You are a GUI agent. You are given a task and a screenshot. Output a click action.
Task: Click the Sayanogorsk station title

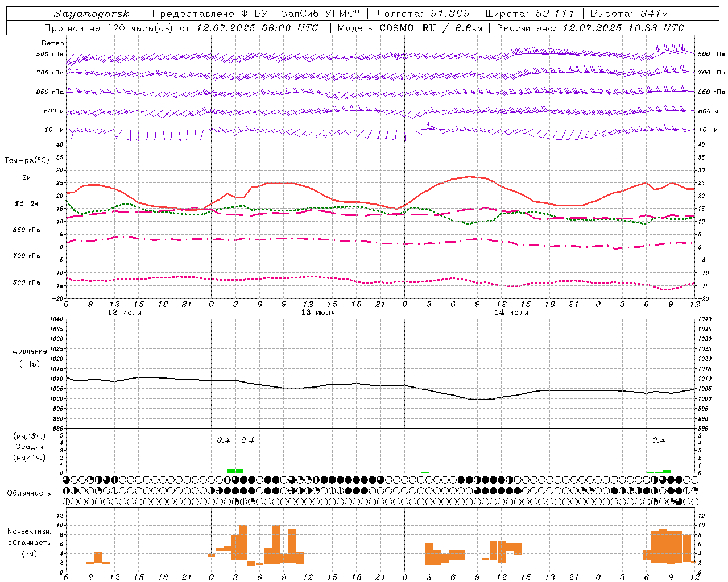tap(92, 14)
